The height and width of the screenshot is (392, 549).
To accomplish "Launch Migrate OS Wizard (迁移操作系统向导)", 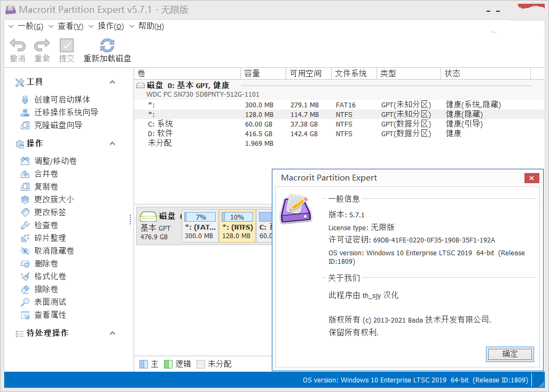I will (x=66, y=112).
